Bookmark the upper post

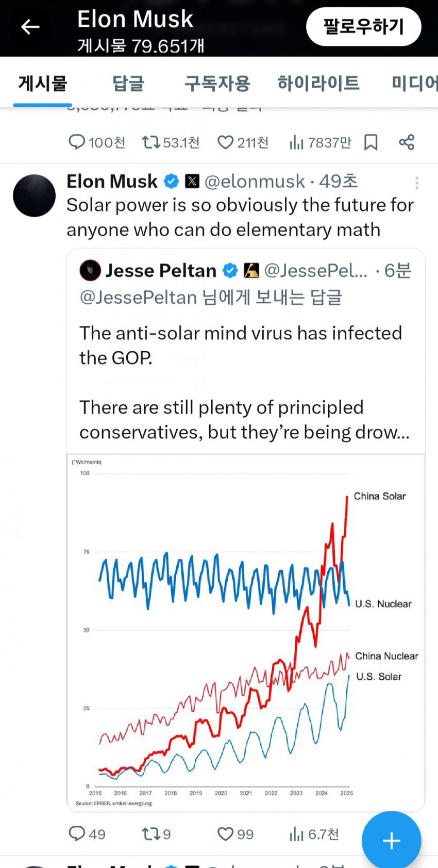click(x=370, y=142)
